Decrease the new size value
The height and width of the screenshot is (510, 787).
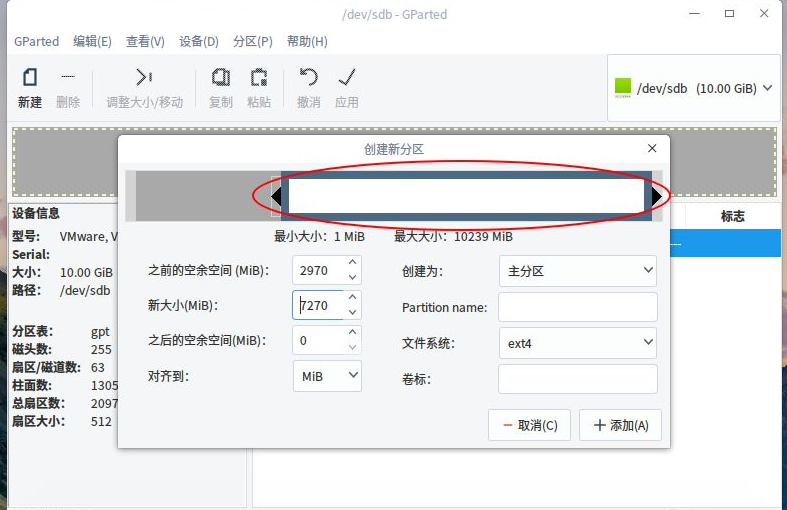click(352, 312)
